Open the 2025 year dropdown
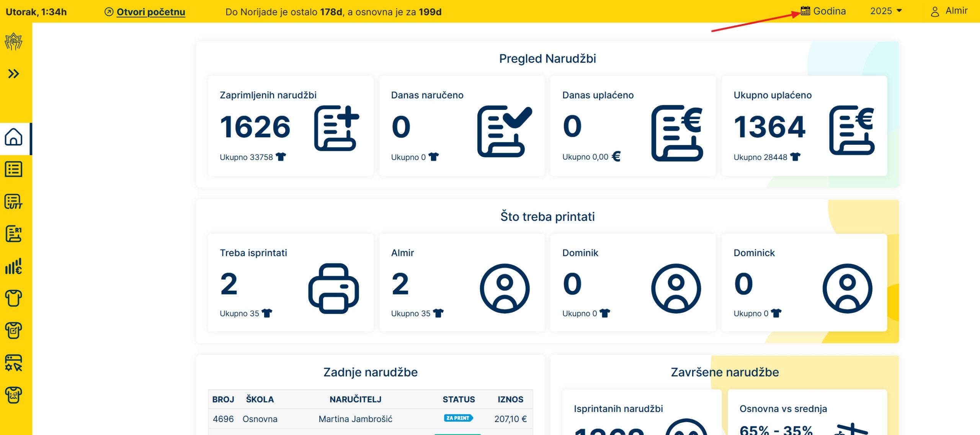This screenshot has height=435, width=980. 886,11
